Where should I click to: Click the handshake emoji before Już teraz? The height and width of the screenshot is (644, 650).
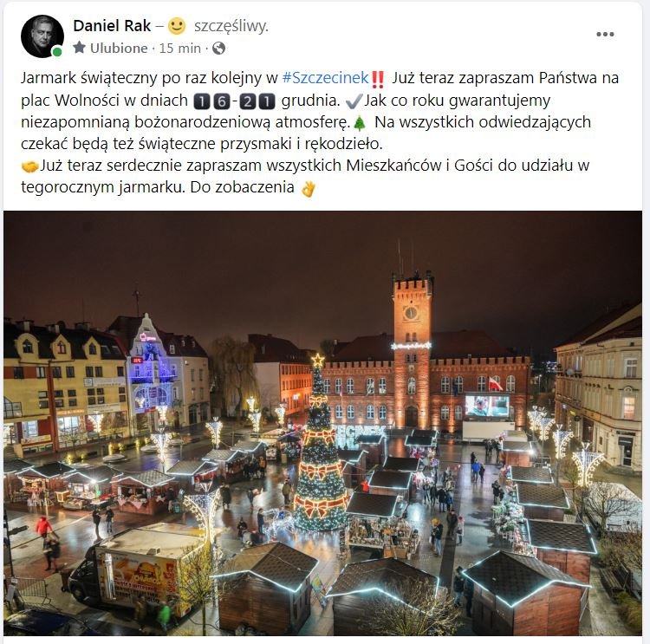[29, 166]
